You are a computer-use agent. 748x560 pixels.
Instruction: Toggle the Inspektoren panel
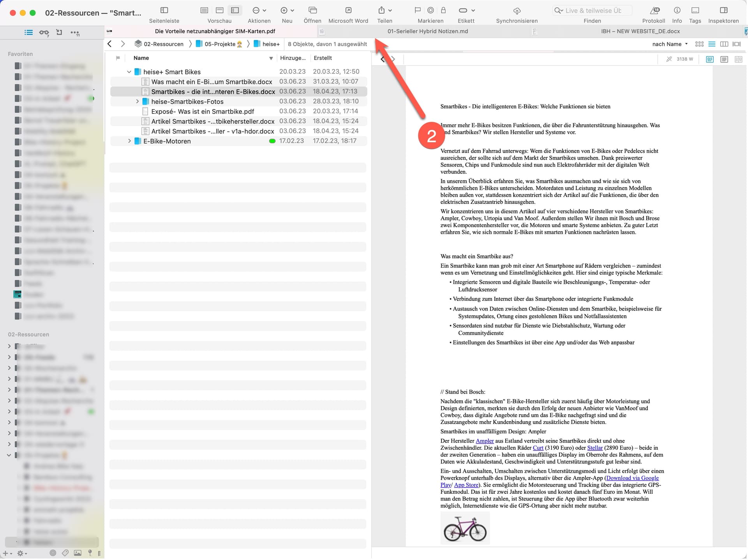(x=723, y=10)
